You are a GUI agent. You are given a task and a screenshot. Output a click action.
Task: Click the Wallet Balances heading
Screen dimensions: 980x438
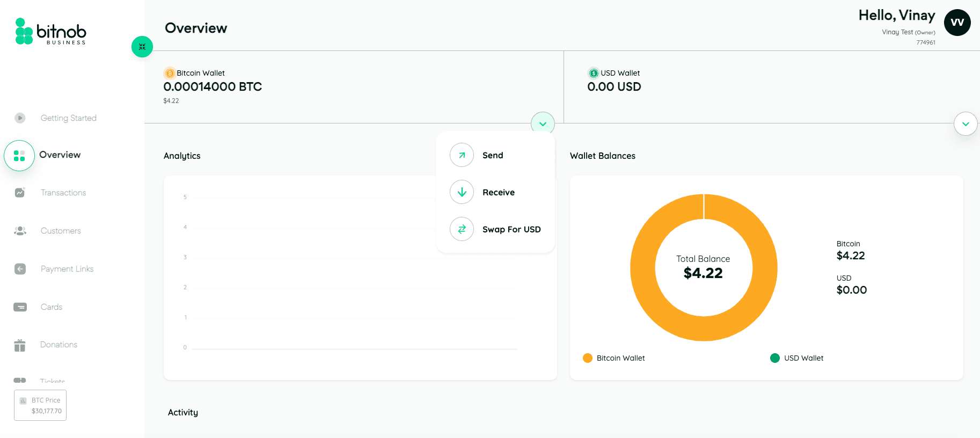pos(603,156)
